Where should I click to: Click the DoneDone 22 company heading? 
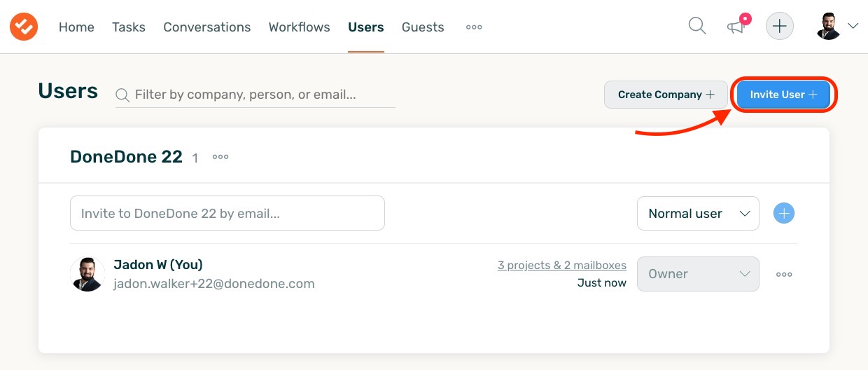tap(126, 157)
